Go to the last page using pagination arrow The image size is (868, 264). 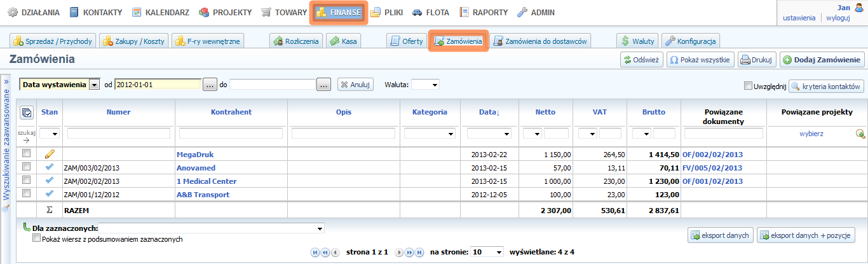tap(419, 253)
